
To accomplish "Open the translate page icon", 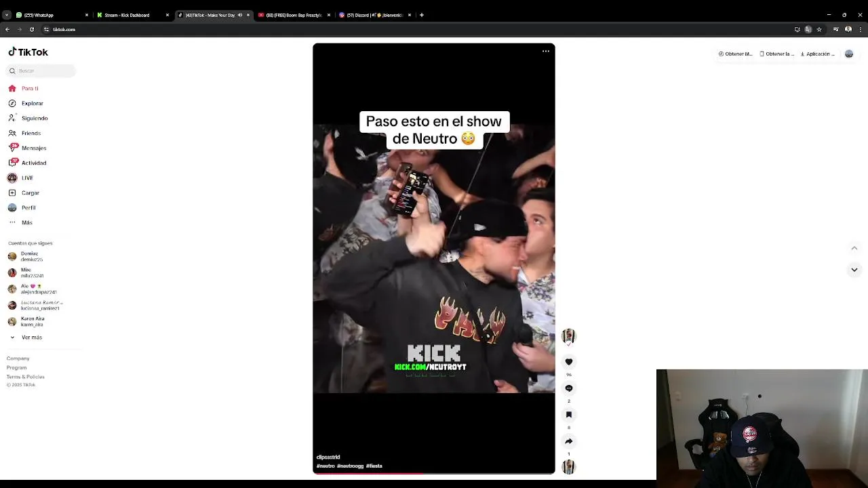I will [x=808, y=29].
